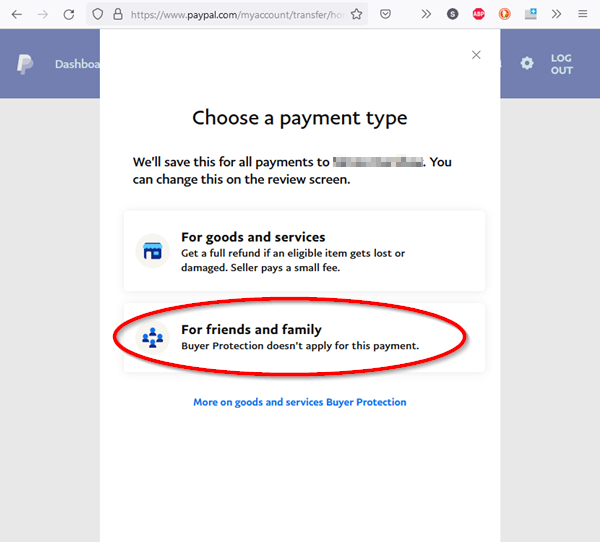Open the Firefox hamburger menu
This screenshot has width=600, height=542.
coord(582,15)
